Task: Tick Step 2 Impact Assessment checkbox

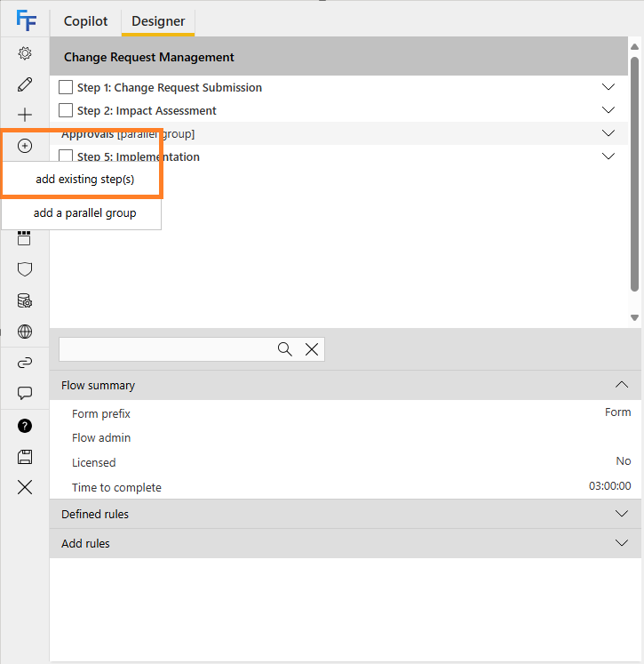Action: [66, 110]
